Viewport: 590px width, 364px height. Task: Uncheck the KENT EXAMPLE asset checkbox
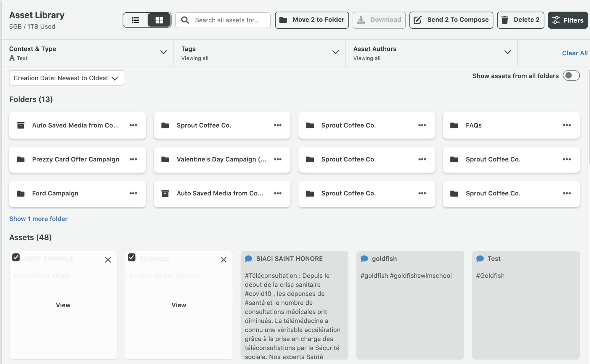(16, 257)
